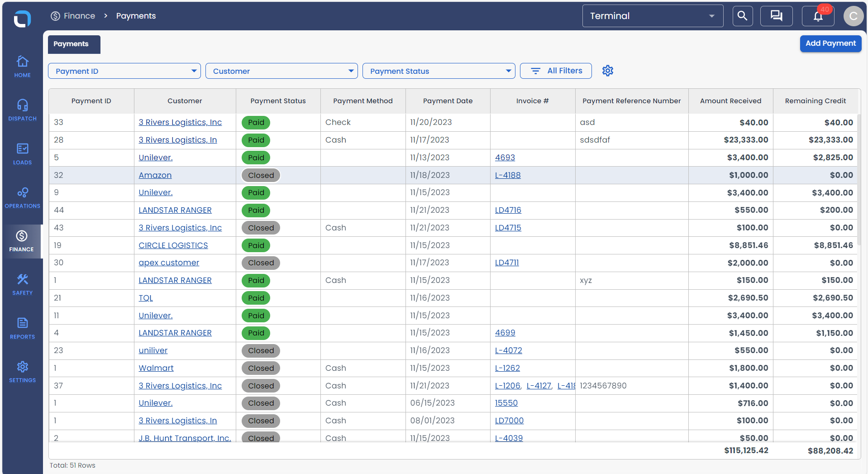Click Finance in the breadcrumb
The width and height of the screenshot is (868, 474).
[x=79, y=16]
